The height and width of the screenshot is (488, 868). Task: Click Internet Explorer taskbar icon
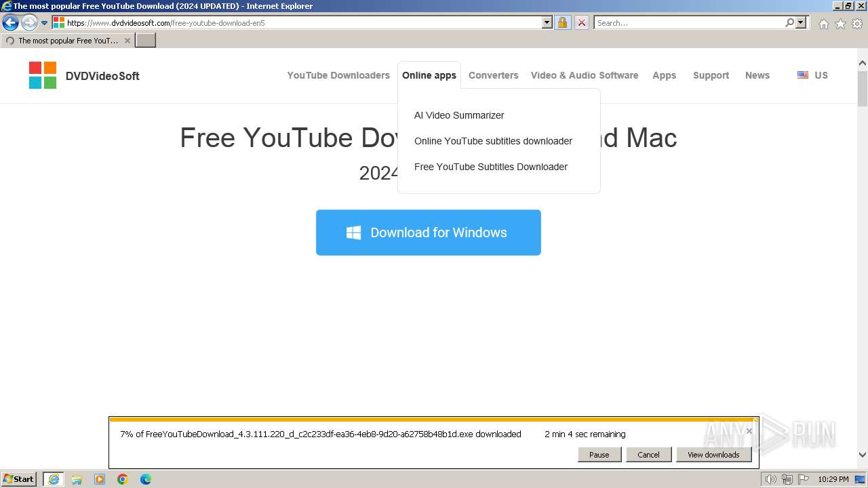[x=53, y=479]
